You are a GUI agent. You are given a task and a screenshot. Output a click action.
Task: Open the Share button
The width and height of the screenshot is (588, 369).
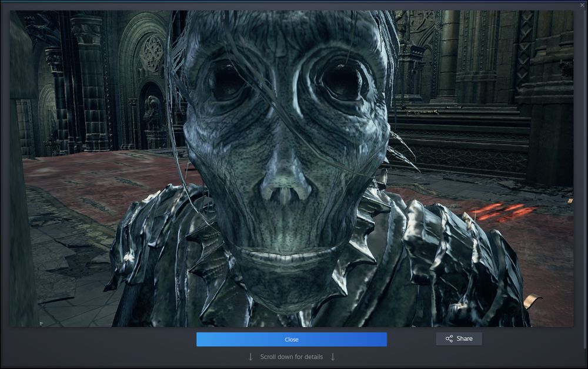[459, 338]
